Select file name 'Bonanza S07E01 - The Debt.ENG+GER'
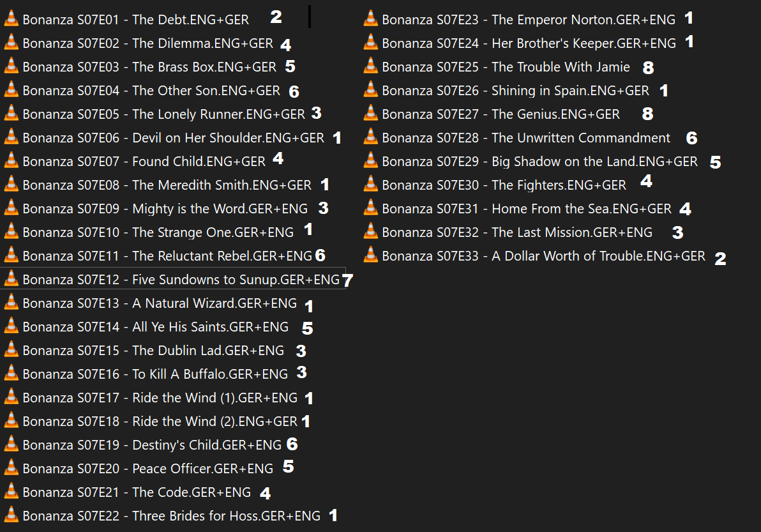761x532 pixels. click(136, 19)
